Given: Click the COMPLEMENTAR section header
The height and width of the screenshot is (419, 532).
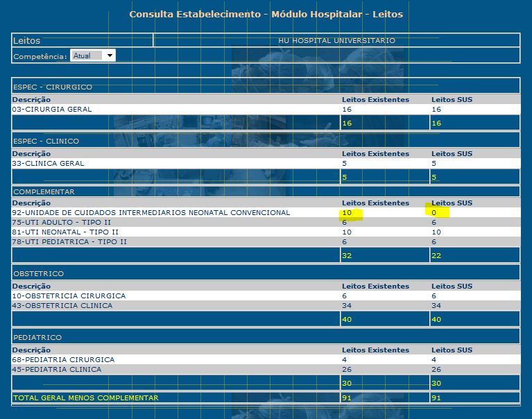Looking at the screenshot, I should (x=44, y=191).
